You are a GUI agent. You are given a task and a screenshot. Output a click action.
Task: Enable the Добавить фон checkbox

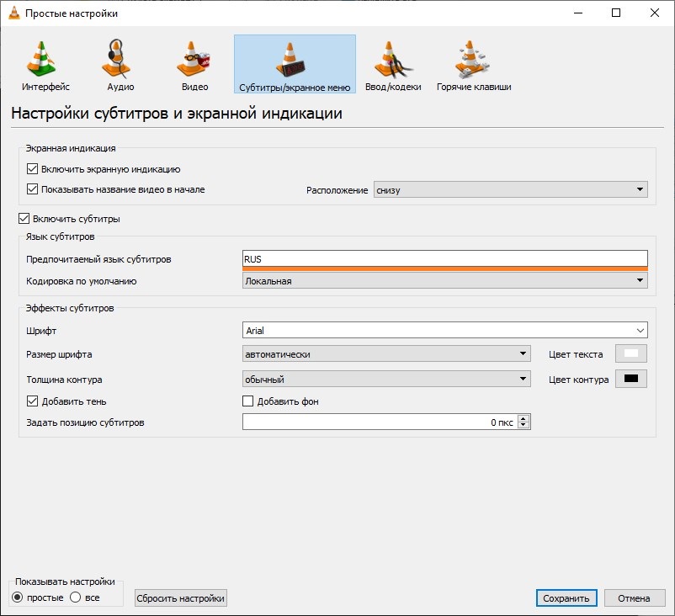click(248, 401)
